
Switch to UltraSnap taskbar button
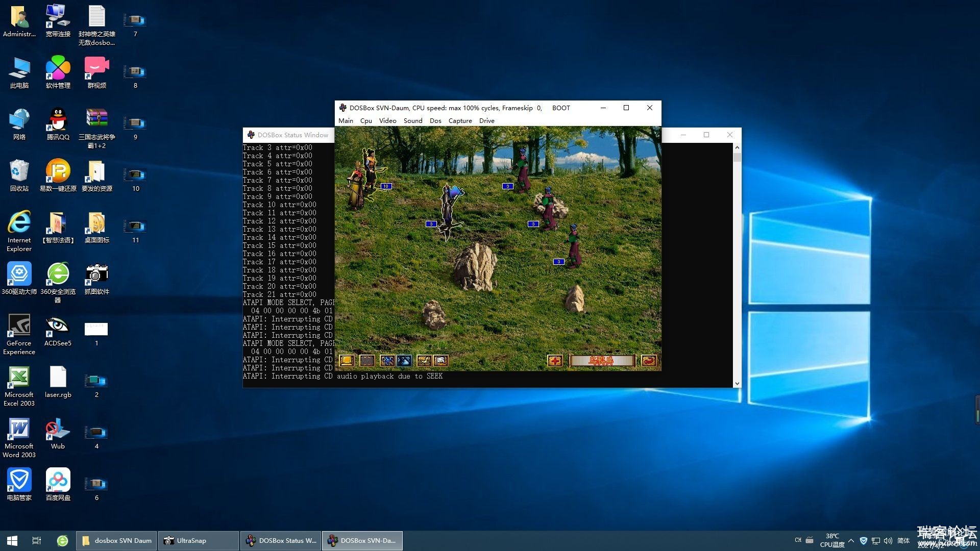pos(198,541)
